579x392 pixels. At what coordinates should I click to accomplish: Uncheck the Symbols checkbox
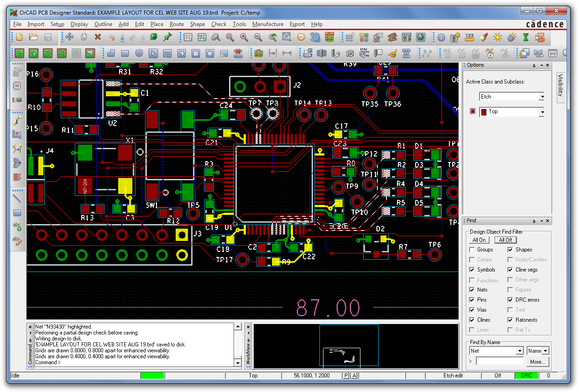point(472,270)
